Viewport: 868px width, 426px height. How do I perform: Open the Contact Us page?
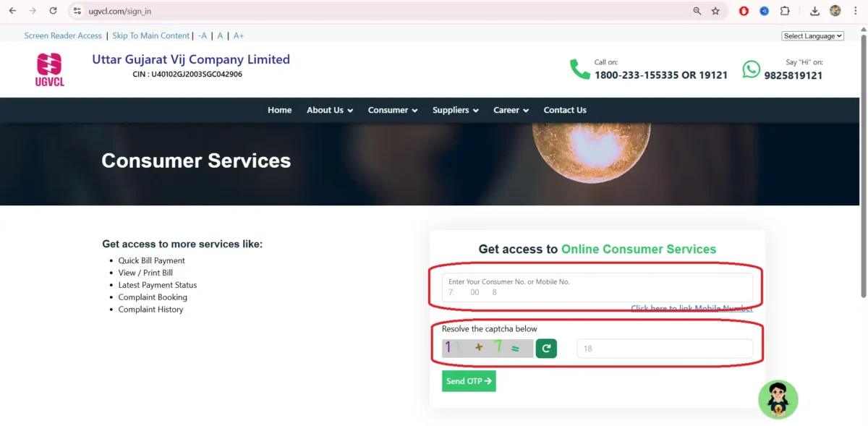point(565,110)
